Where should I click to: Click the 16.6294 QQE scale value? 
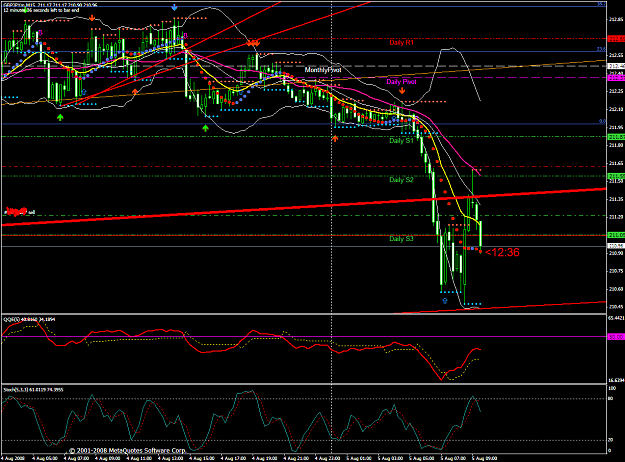point(616,380)
